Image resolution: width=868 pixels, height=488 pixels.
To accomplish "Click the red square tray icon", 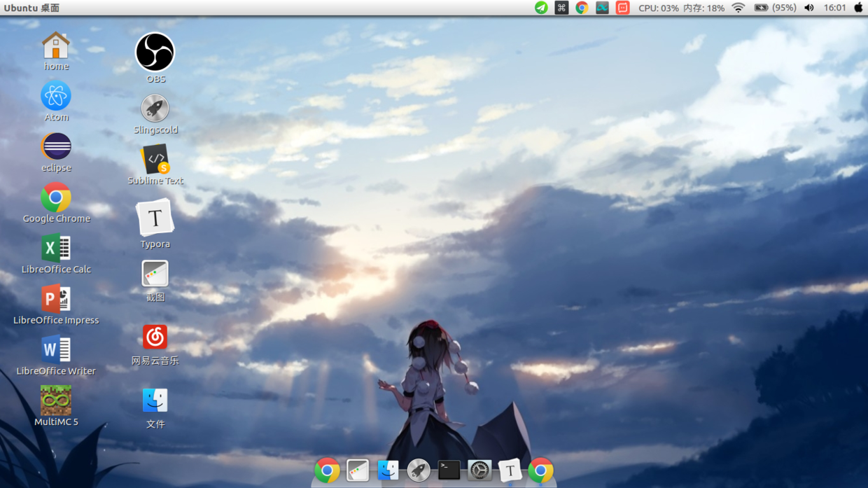I will (622, 8).
